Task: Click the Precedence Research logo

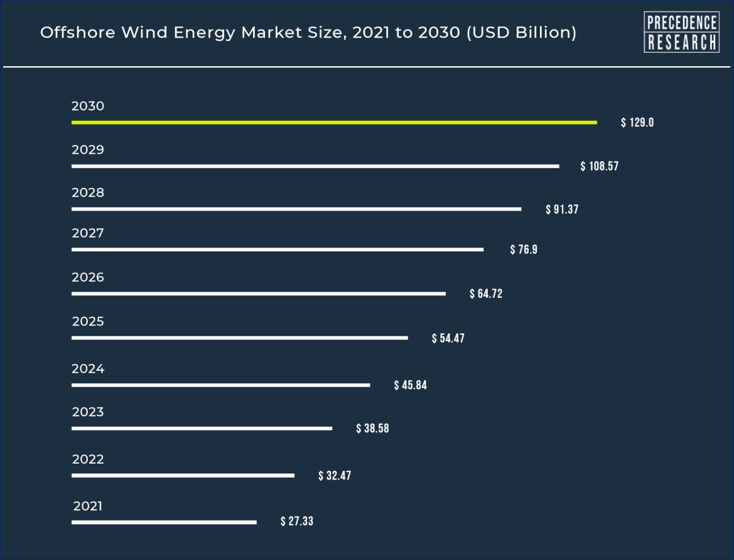Action: point(681,32)
